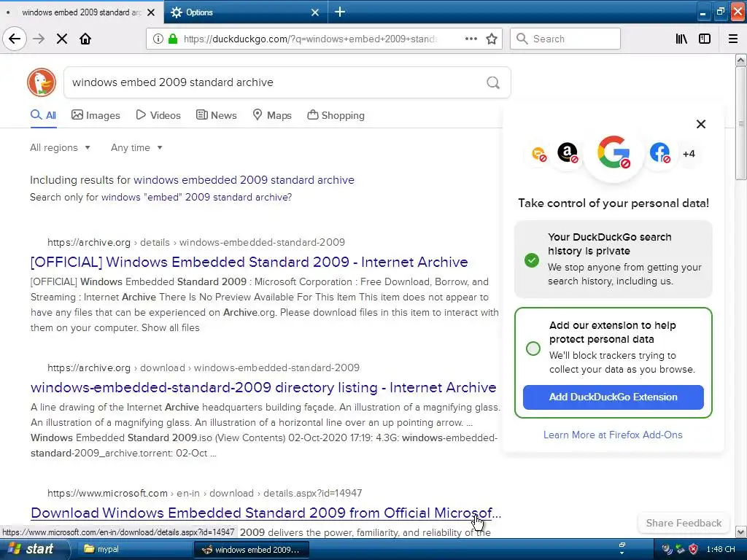This screenshot has width=747, height=560.
Task: Open the hamburger application menu
Action: (x=733, y=39)
